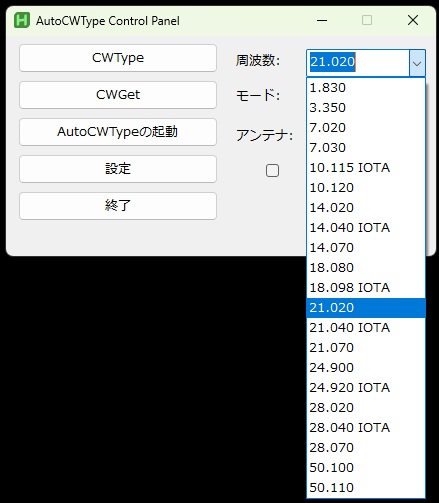Toggle the checkbox below the アンテナ label
The image size is (439, 503).
coord(272,170)
